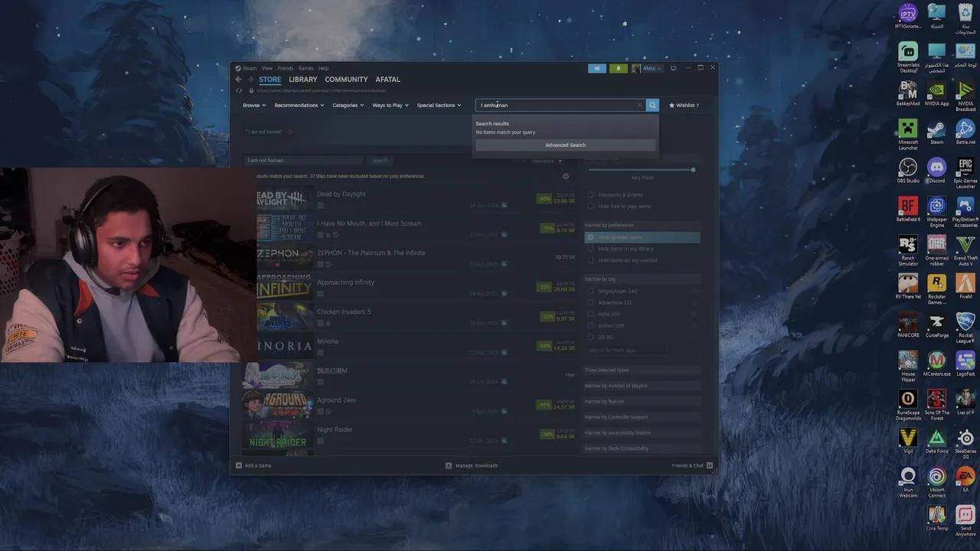Tick Hide items in my library
The image size is (980, 551).
pos(591,249)
